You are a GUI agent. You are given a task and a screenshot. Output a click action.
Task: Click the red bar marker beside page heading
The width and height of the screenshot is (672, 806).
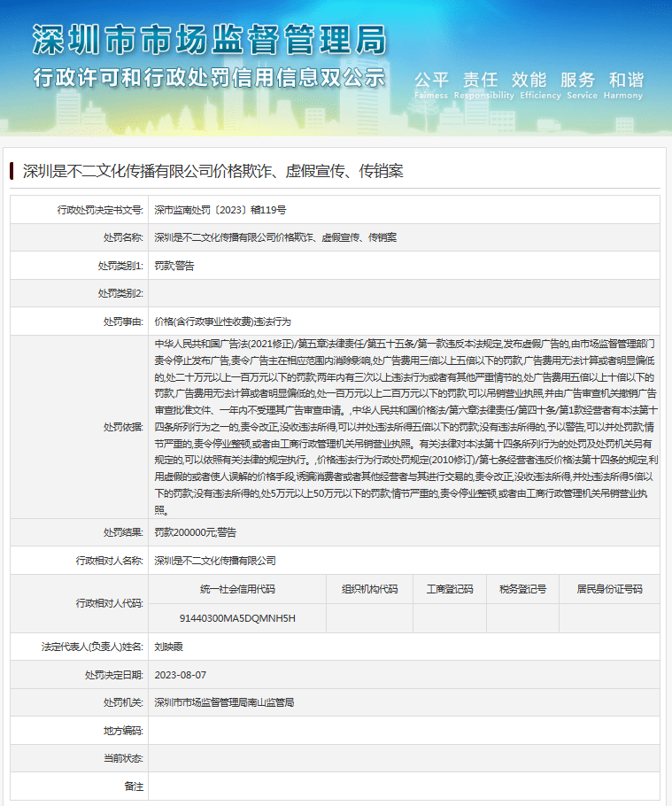[x=12, y=171]
